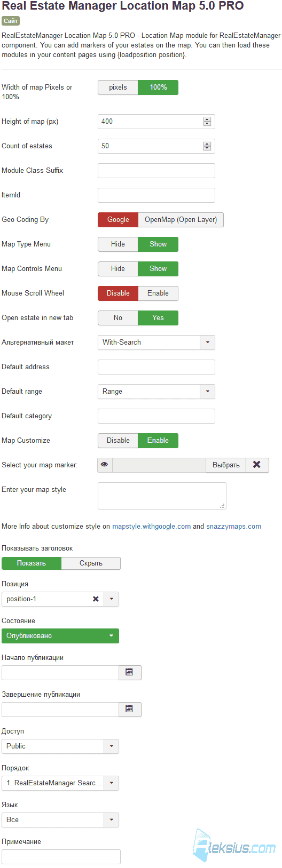Focus the Default category field
Image resolution: width=282 pixels, height=868 pixels.
pyautogui.click(x=156, y=416)
